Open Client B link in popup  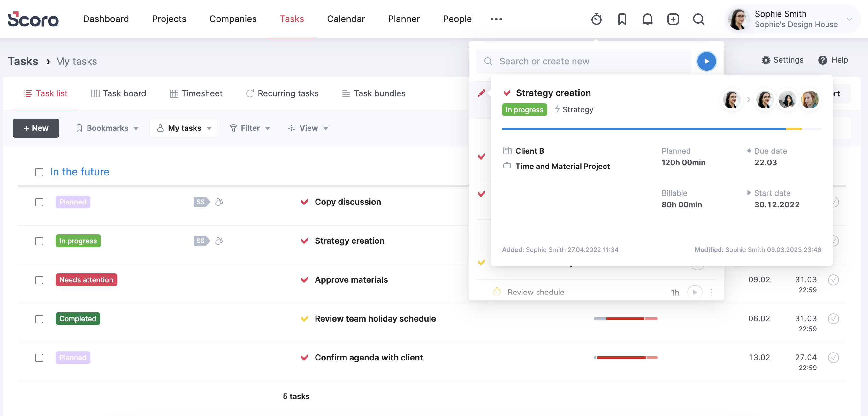click(x=529, y=151)
